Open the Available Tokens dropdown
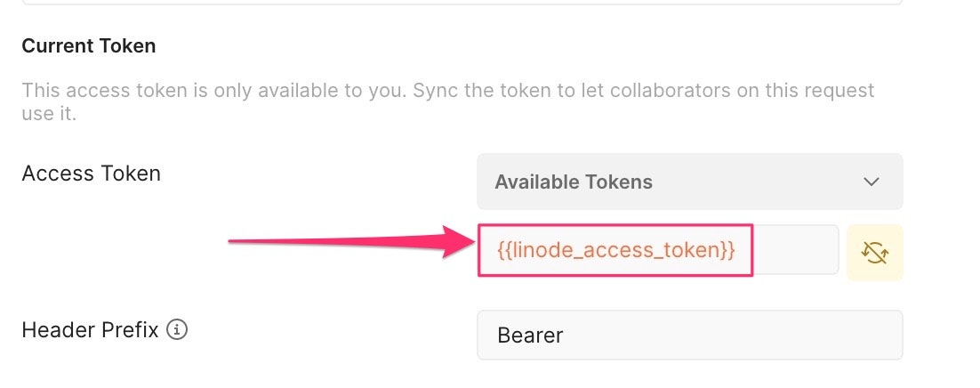 [689, 182]
